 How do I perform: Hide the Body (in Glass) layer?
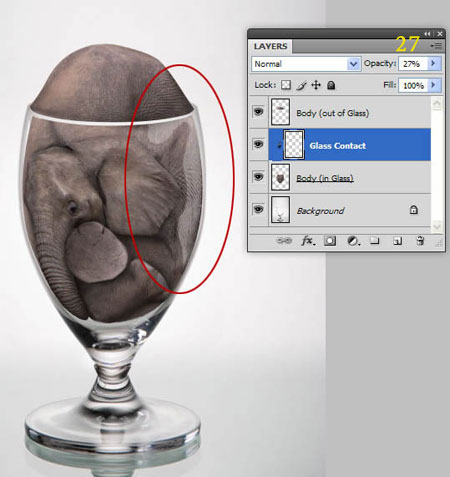(x=258, y=177)
